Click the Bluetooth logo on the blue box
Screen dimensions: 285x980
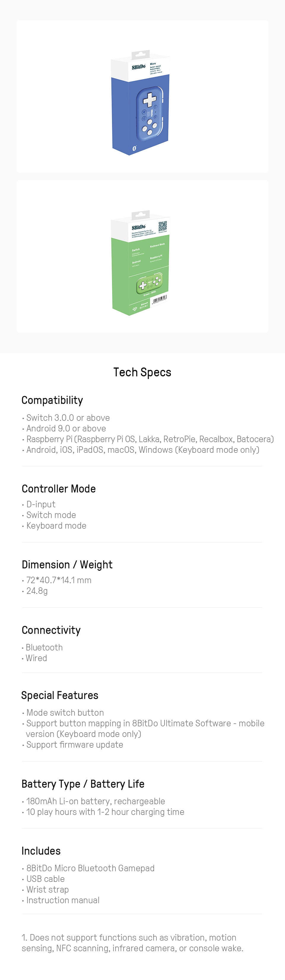coord(134,148)
